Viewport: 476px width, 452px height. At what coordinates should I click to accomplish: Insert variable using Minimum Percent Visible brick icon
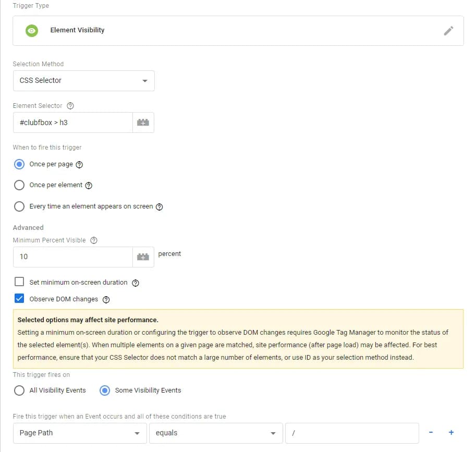coord(143,257)
